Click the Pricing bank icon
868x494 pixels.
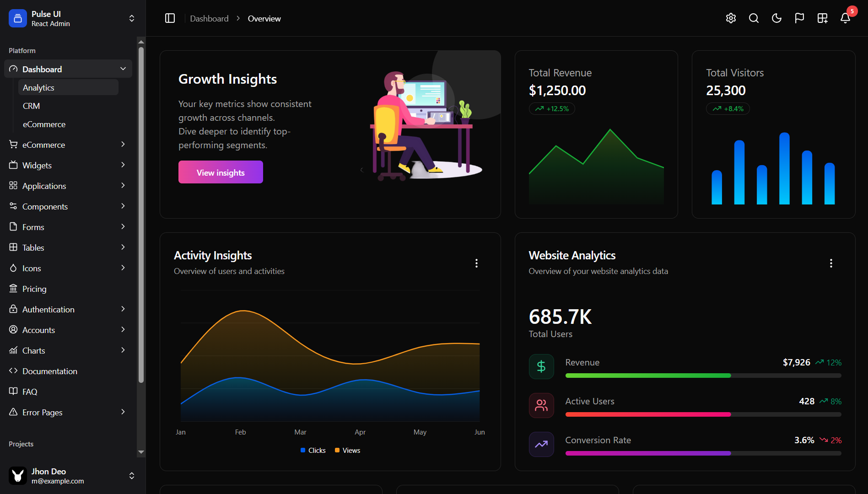13,288
